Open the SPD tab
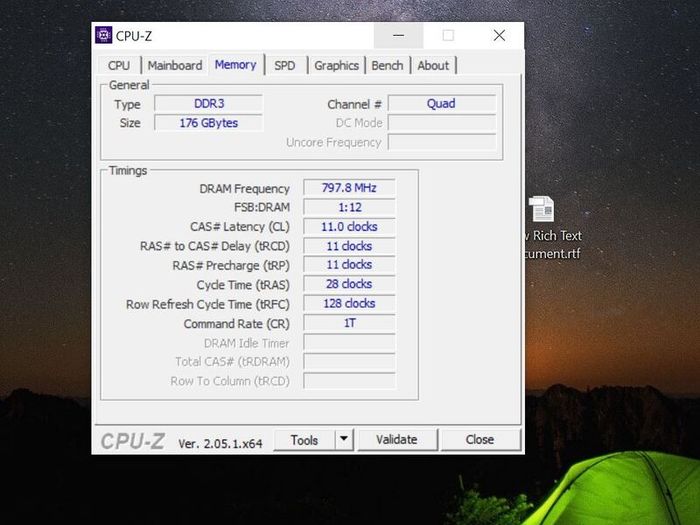 point(285,66)
